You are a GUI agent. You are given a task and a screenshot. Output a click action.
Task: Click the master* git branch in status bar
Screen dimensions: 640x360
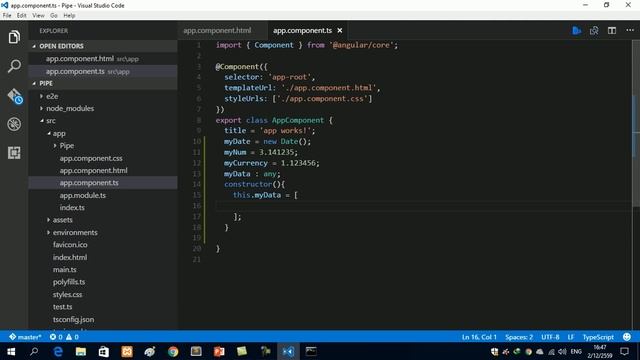pyautogui.click(x=25, y=337)
